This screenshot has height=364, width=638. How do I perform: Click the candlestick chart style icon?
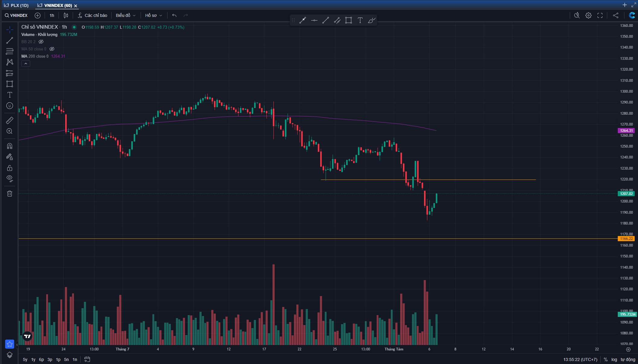(66, 15)
